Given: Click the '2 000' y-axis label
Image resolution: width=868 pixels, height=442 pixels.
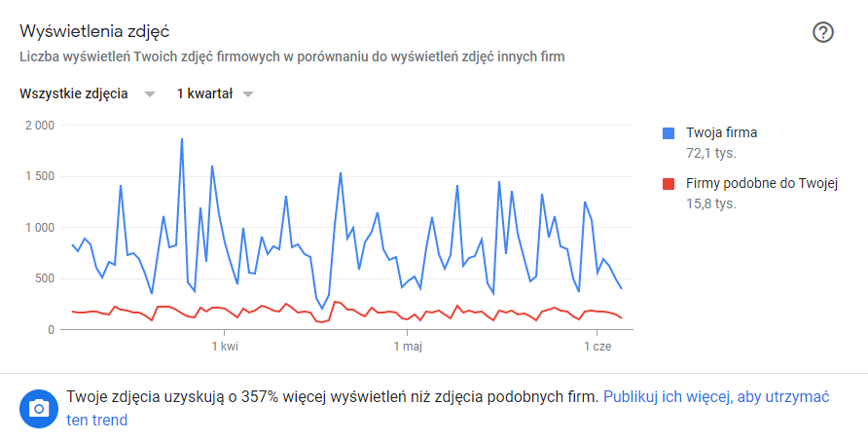Looking at the screenshot, I should [x=40, y=126].
